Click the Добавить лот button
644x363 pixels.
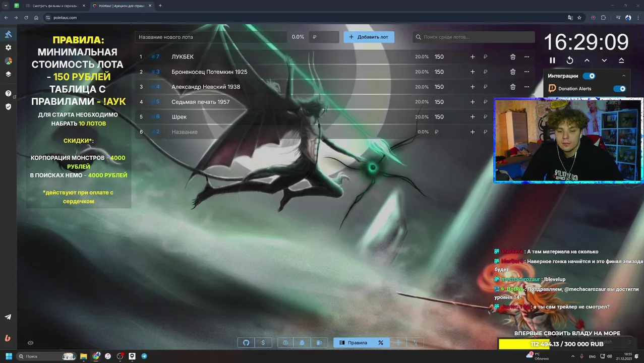coord(369,37)
